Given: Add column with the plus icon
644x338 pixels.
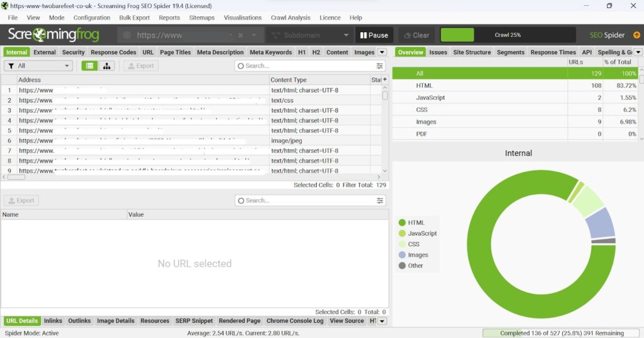Looking at the screenshot, I should (x=385, y=79).
